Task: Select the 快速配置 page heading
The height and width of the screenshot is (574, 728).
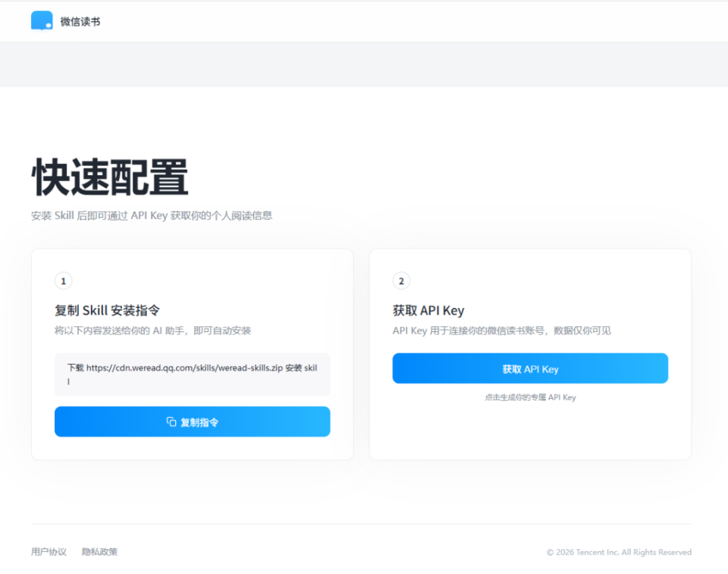Action: (110, 177)
